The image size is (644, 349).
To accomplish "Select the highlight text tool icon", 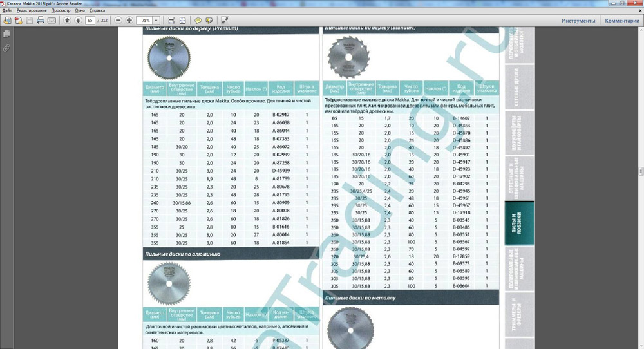I will 209,20.
